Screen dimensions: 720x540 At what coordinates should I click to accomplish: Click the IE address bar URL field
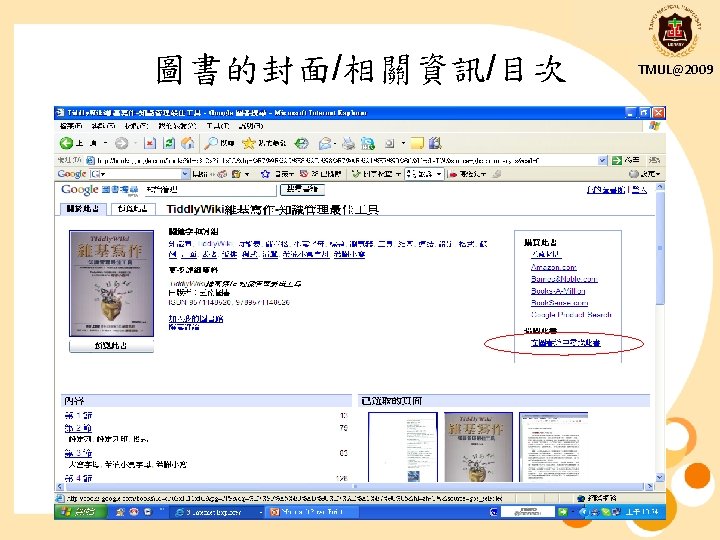[x=346, y=160]
